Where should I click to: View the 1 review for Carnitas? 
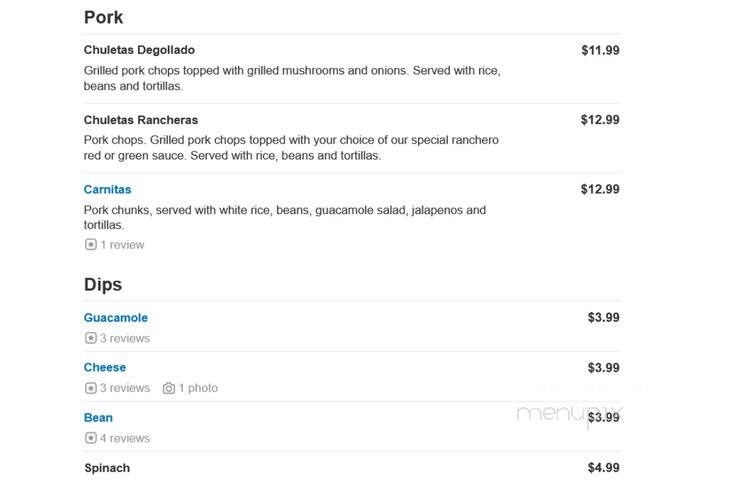(122, 245)
